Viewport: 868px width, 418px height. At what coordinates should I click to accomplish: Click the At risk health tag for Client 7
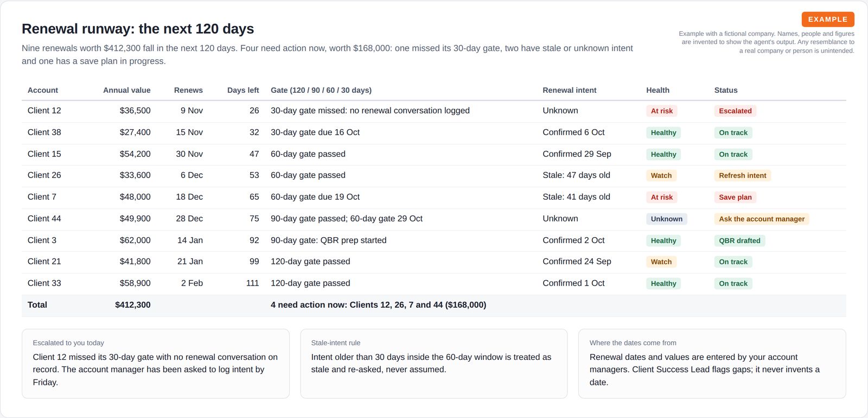coord(661,197)
